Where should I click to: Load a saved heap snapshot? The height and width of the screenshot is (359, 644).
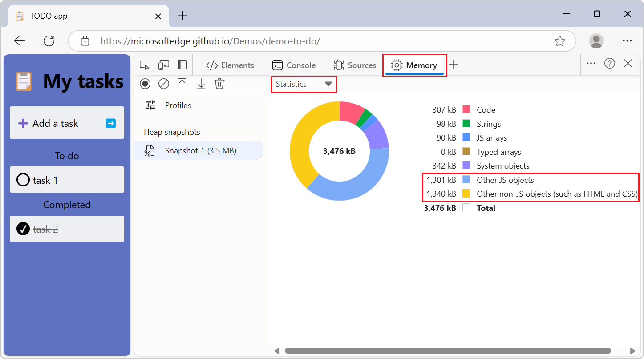(x=182, y=84)
